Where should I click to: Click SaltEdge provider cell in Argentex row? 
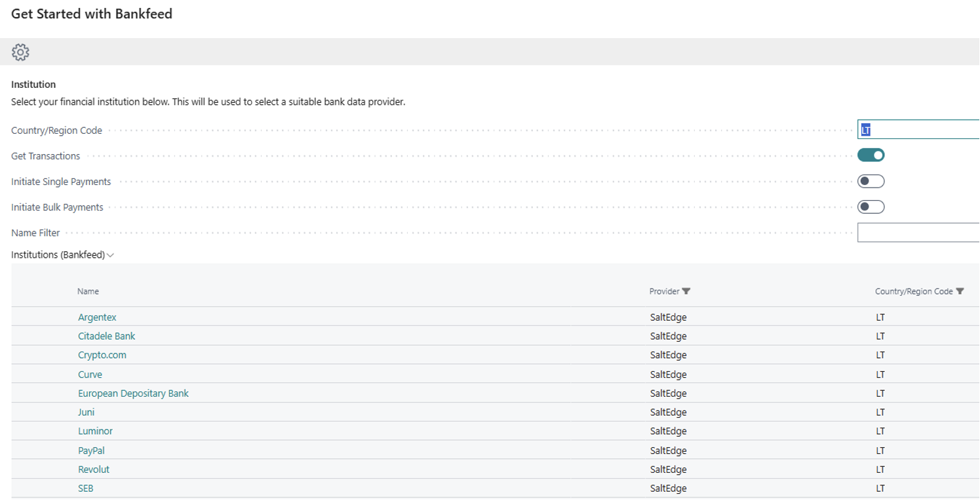tap(668, 317)
